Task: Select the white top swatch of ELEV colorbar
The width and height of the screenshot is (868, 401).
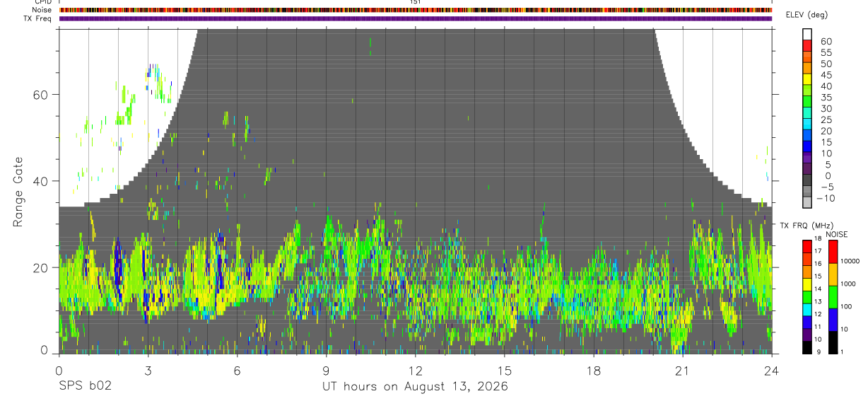Action: [808, 34]
